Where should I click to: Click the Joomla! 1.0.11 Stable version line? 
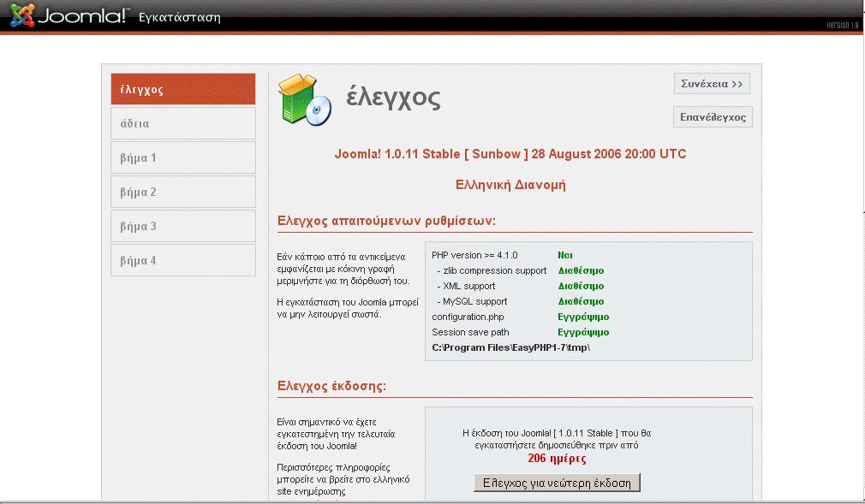coord(510,154)
